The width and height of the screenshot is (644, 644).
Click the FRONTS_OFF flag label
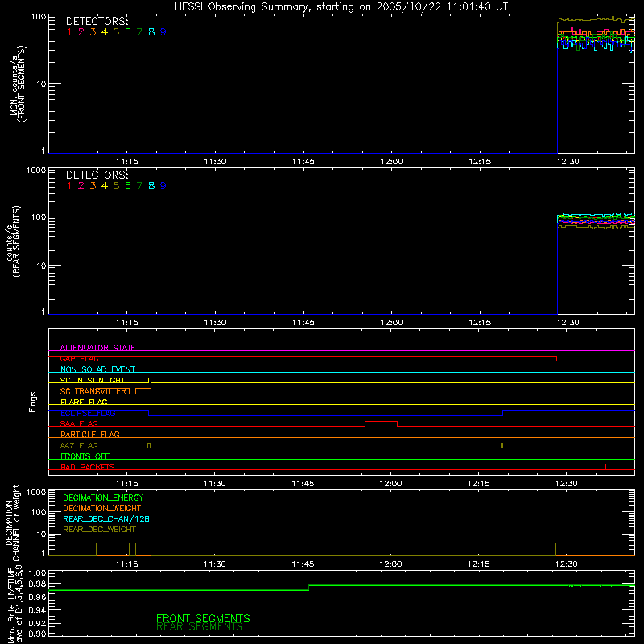pyautogui.click(x=85, y=456)
